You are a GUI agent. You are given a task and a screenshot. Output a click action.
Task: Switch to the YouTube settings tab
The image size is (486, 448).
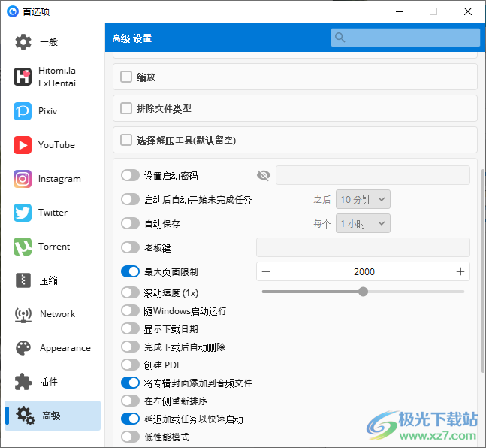[x=56, y=145]
